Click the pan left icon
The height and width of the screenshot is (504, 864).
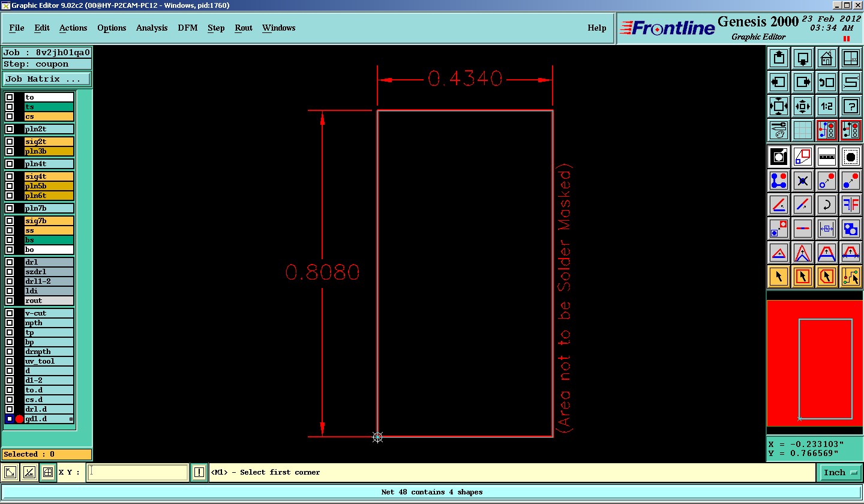pyautogui.click(x=779, y=82)
